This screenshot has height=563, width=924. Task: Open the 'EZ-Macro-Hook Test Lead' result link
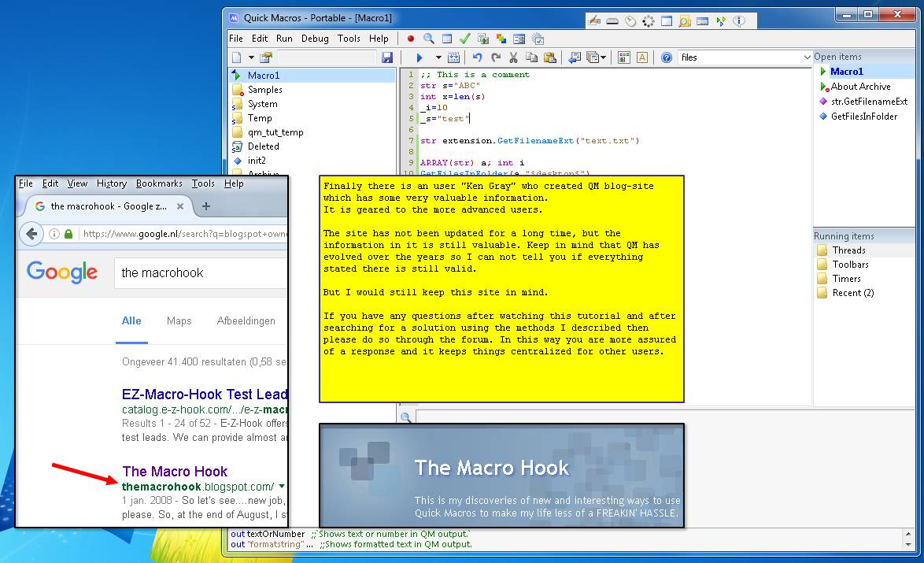click(x=205, y=394)
